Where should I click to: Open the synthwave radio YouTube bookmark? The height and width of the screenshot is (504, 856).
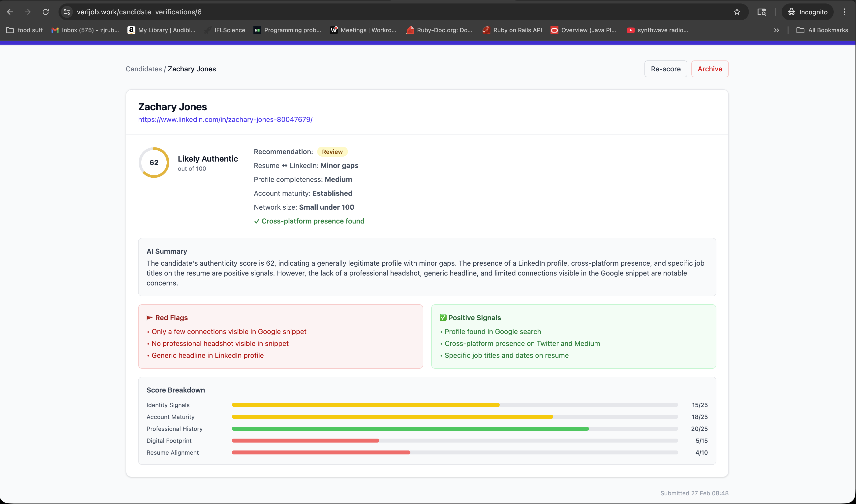point(657,30)
